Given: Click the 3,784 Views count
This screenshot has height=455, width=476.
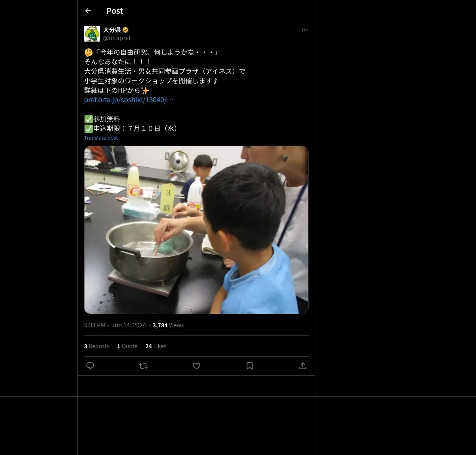Looking at the screenshot, I should click(x=168, y=325).
